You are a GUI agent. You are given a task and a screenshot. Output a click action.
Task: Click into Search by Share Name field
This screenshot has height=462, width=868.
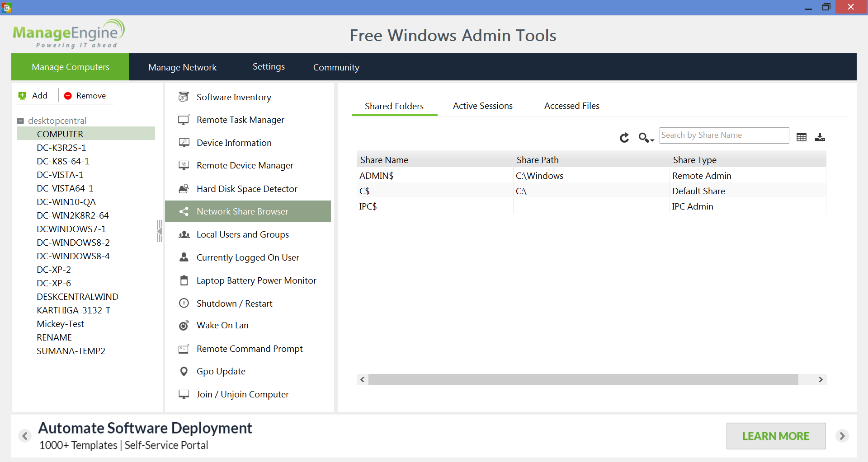(x=724, y=135)
